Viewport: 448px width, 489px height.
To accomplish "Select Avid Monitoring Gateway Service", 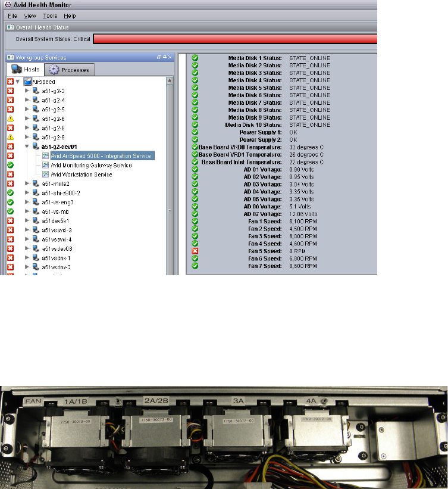I will (x=91, y=166).
